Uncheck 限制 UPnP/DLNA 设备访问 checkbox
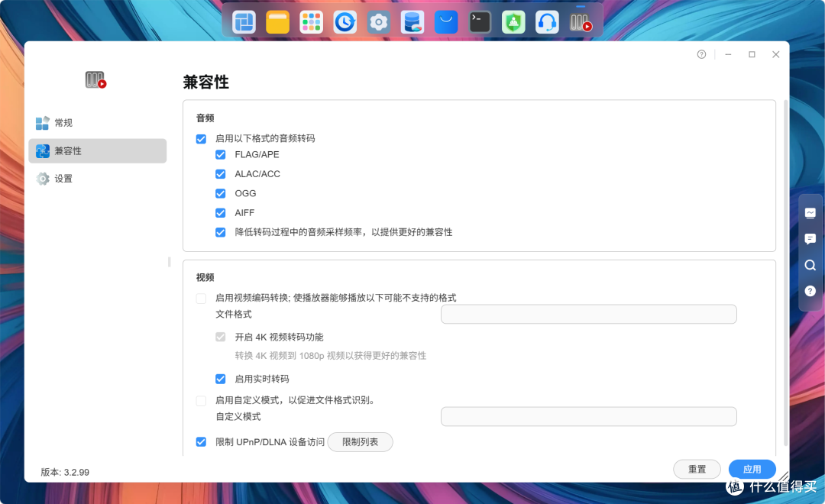This screenshot has width=825, height=504. 201,442
